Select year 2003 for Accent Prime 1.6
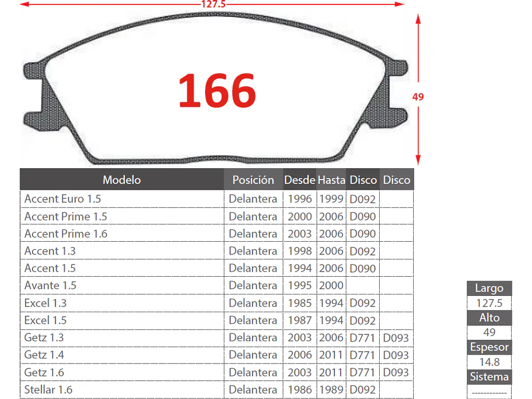532x399 pixels. pos(299,233)
